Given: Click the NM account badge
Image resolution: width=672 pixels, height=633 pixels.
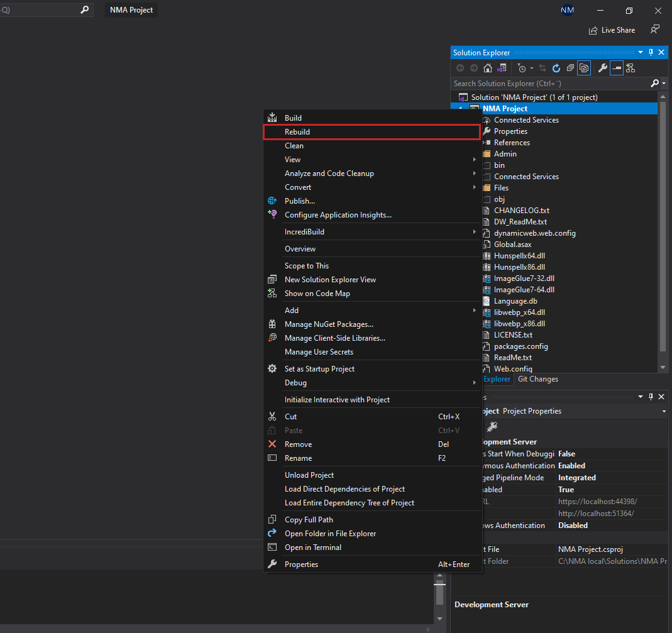Looking at the screenshot, I should pos(567,10).
